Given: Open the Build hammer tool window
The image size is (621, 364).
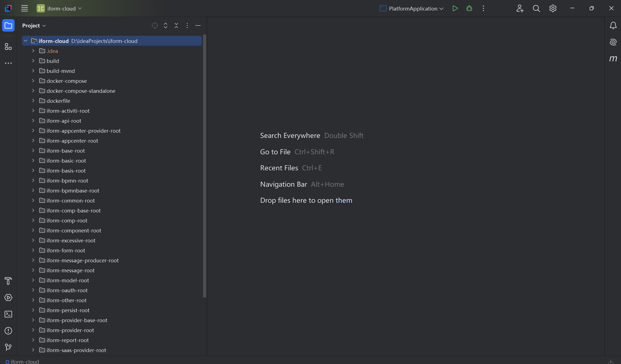Looking at the screenshot, I should tap(8, 281).
